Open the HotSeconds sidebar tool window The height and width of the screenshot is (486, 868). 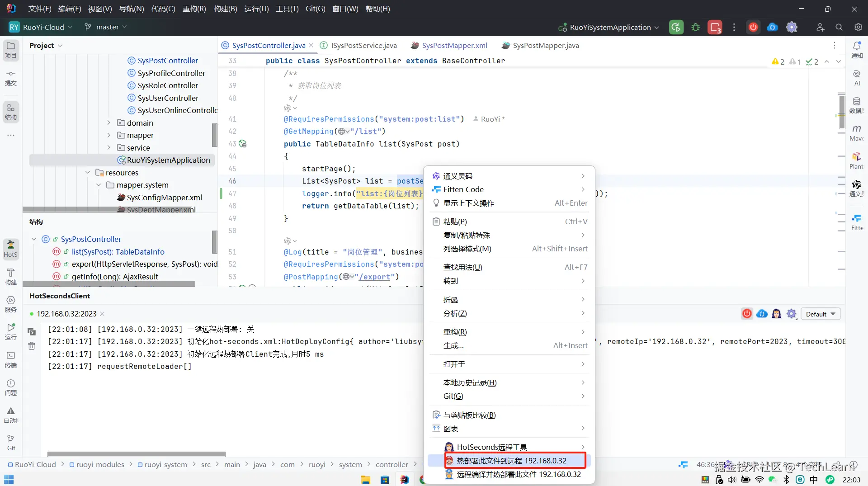pyautogui.click(x=11, y=249)
